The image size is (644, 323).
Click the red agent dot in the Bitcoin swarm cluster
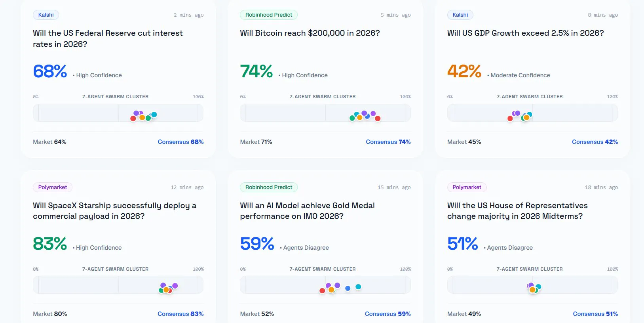378,118
